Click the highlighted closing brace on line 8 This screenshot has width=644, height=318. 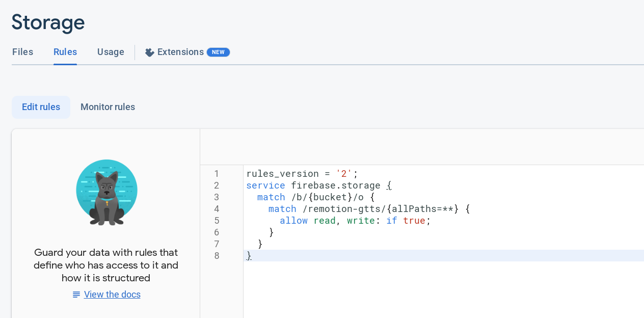pos(249,256)
